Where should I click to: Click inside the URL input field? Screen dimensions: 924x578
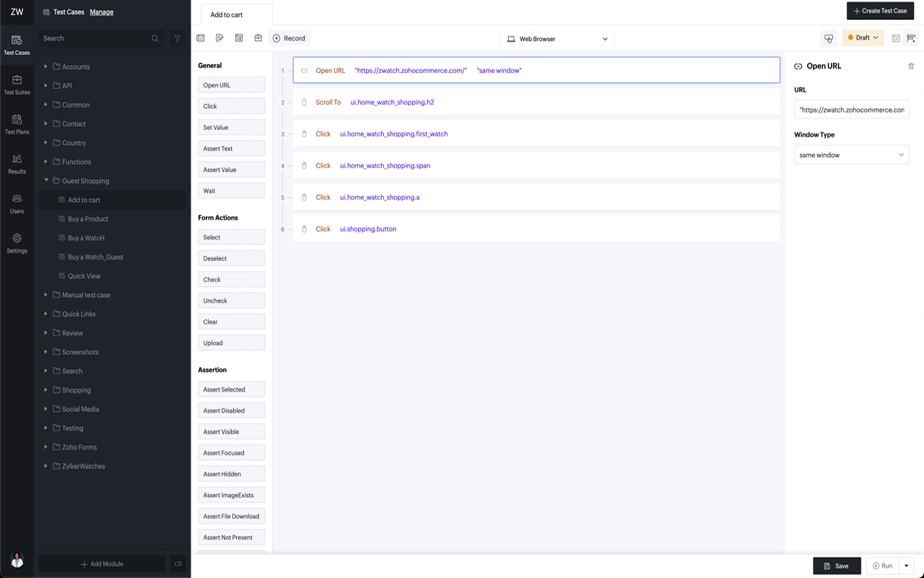pyautogui.click(x=851, y=109)
